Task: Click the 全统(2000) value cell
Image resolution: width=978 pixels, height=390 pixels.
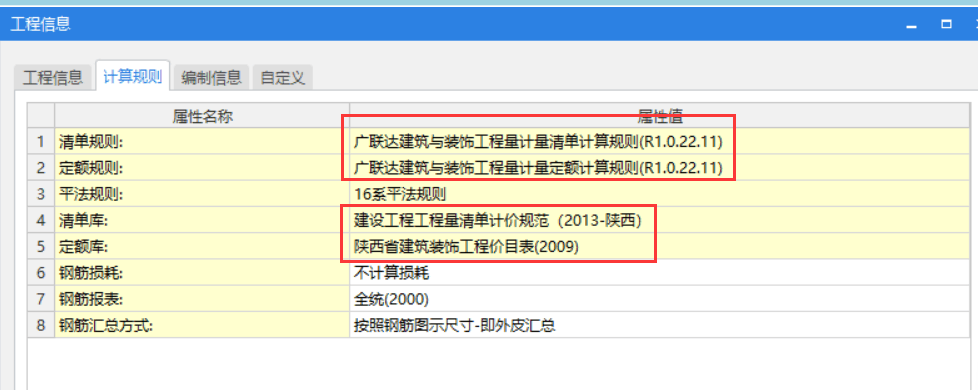Action: 660,299
